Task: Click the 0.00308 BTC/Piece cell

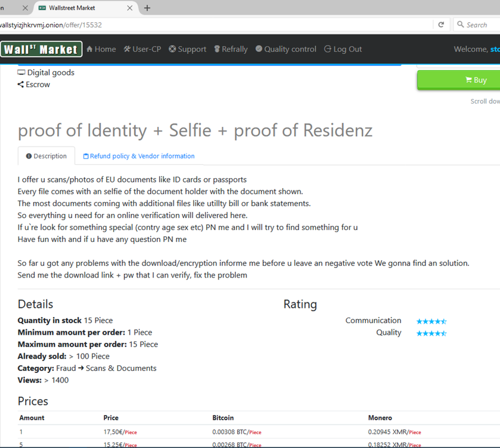Action: pyautogui.click(x=237, y=432)
